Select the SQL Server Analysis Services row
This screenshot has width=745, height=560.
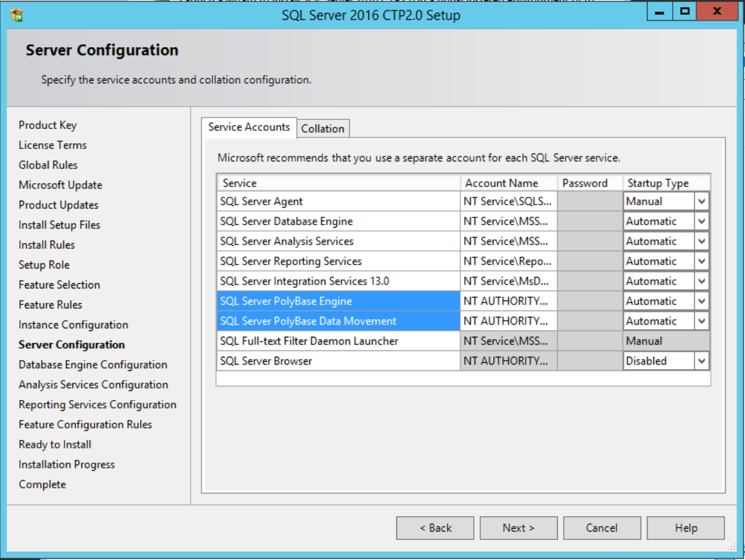338,241
